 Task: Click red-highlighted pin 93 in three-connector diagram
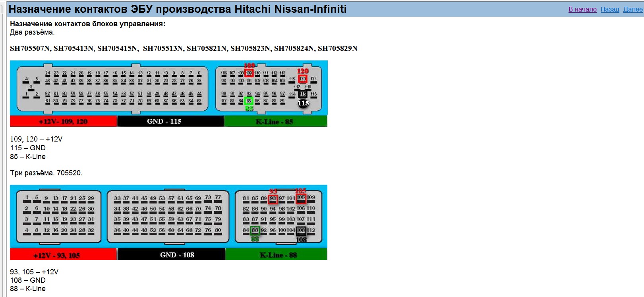click(273, 198)
